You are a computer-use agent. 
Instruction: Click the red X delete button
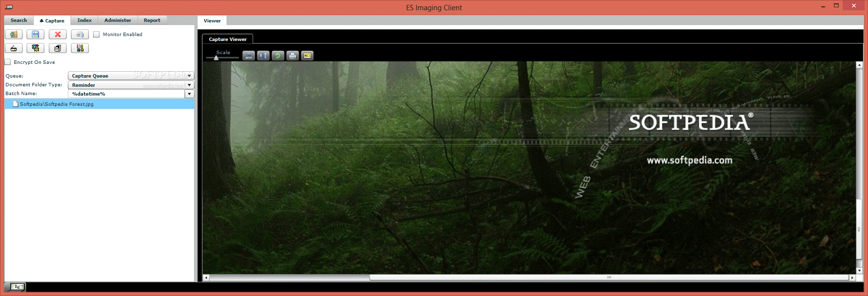coord(58,35)
